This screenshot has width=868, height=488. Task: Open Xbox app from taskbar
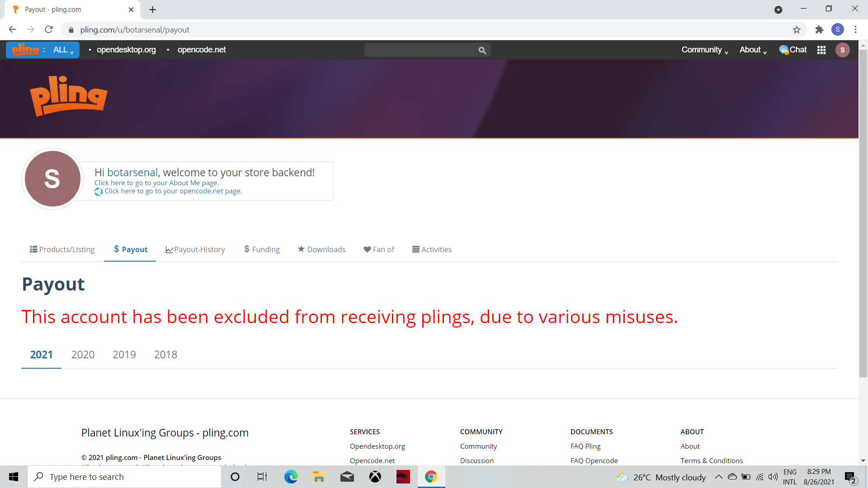coord(375,477)
